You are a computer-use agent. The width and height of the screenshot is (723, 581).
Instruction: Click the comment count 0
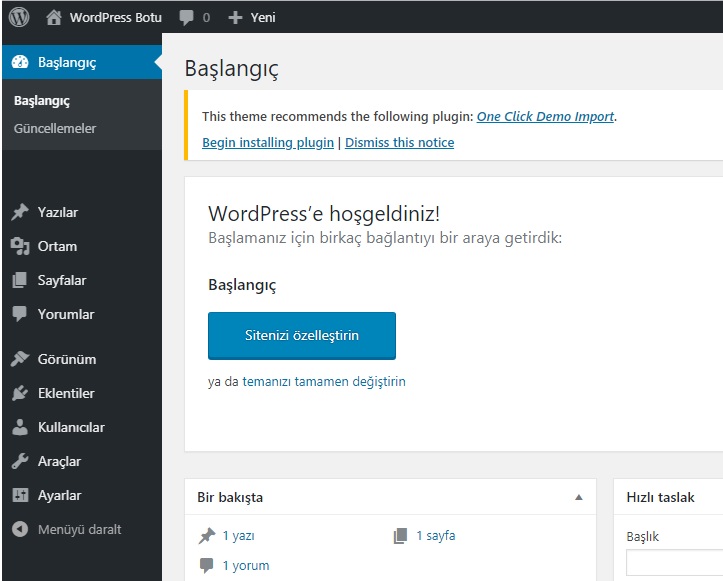point(206,18)
